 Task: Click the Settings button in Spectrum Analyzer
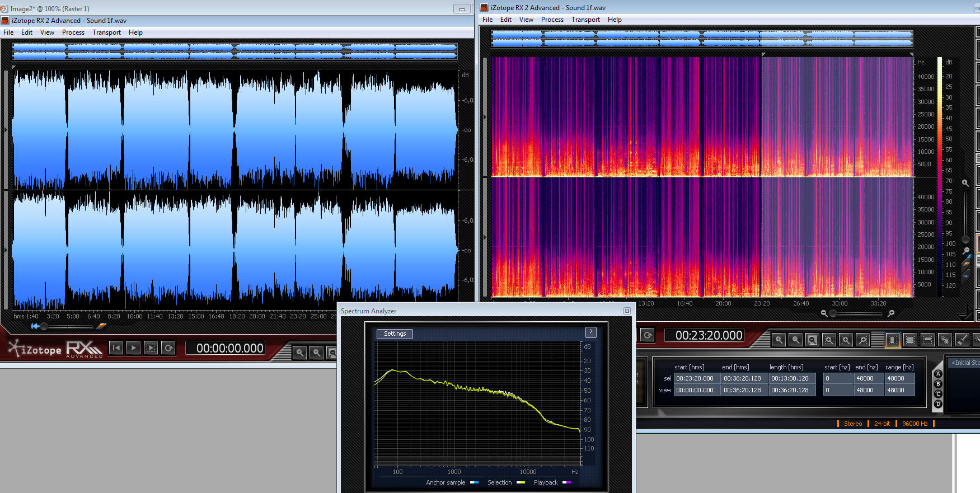(395, 334)
